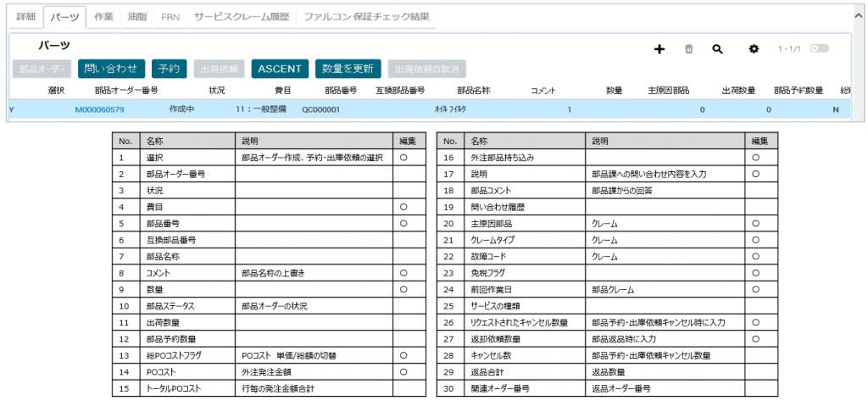Sort by the 部品オーダー番号 column header
This screenshot has width=868, height=401.
pos(126,90)
